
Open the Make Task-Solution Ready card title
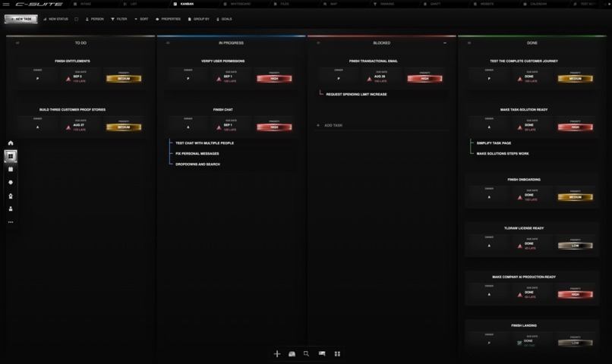[524, 110]
